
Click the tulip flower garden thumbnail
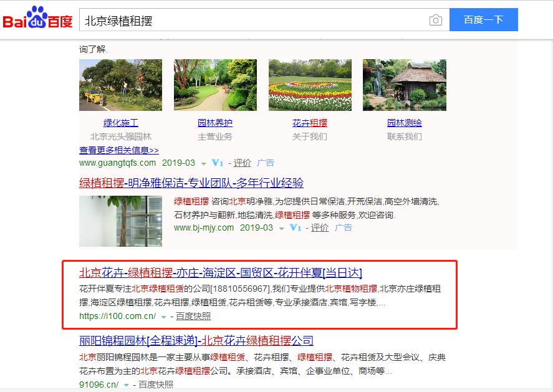tap(310, 85)
